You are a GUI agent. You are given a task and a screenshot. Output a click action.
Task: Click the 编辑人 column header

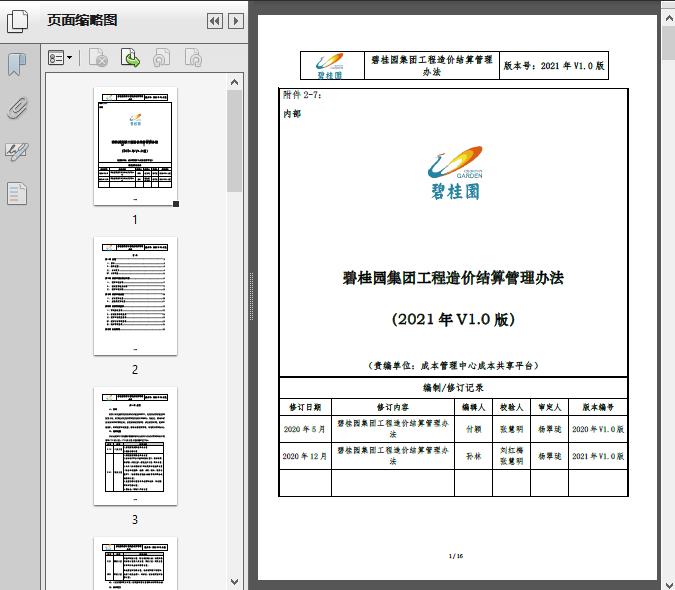(x=474, y=407)
